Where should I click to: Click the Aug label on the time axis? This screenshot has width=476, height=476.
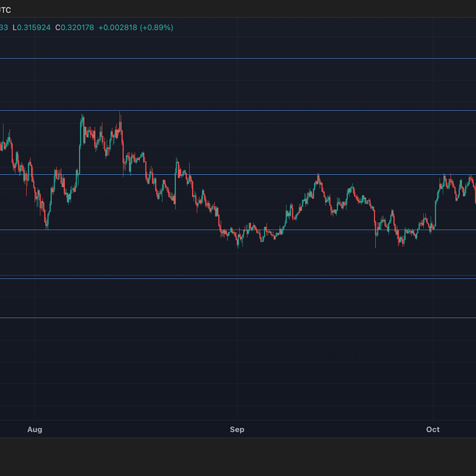click(34, 429)
